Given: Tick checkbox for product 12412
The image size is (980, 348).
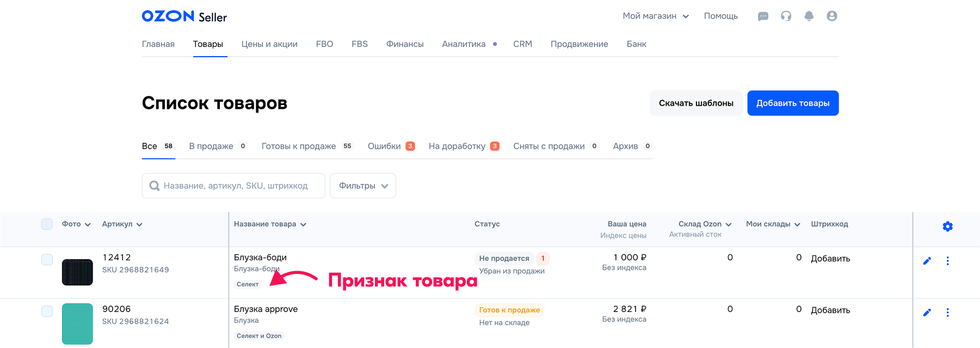Looking at the screenshot, I should (47, 259).
